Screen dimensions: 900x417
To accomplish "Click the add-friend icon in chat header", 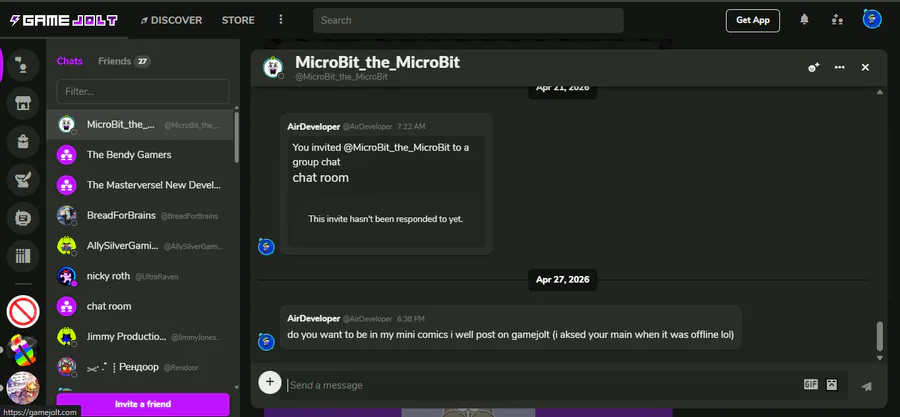I will pos(813,67).
